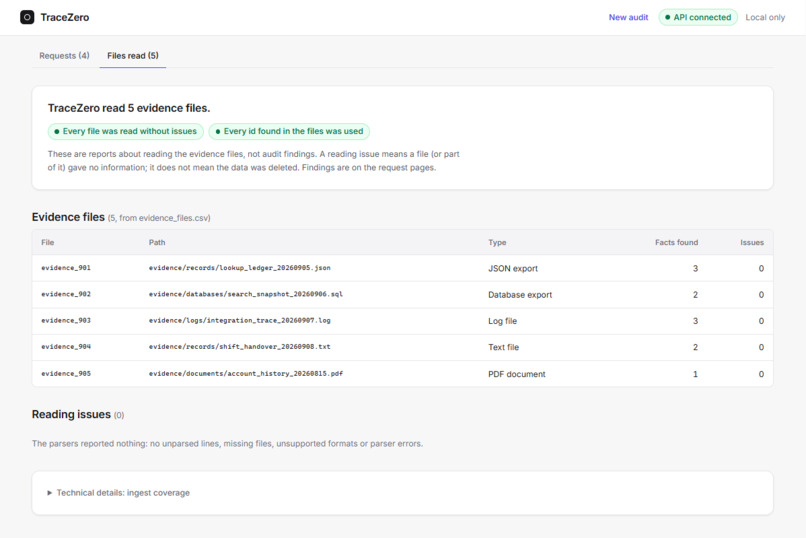Click the Path column header

(x=157, y=242)
